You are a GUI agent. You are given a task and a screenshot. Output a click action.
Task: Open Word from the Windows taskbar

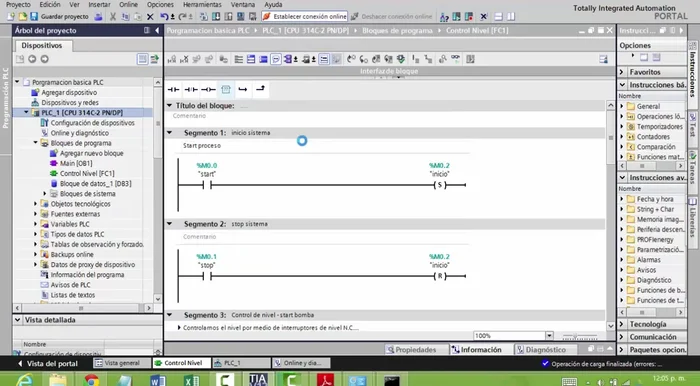(x=158, y=380)
